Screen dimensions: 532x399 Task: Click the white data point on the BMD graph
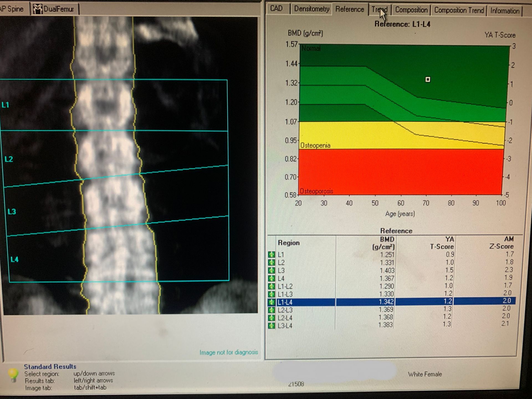(428, 80)
